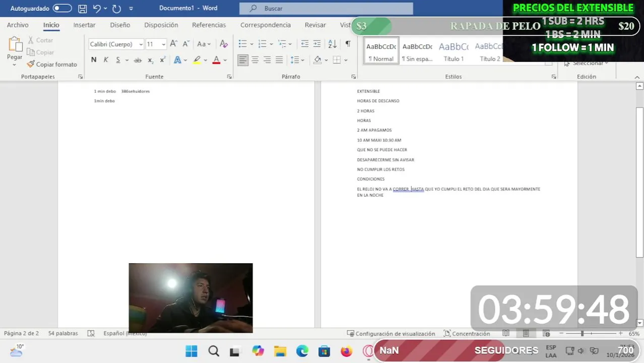Redo the last action

tap(116, 9)
